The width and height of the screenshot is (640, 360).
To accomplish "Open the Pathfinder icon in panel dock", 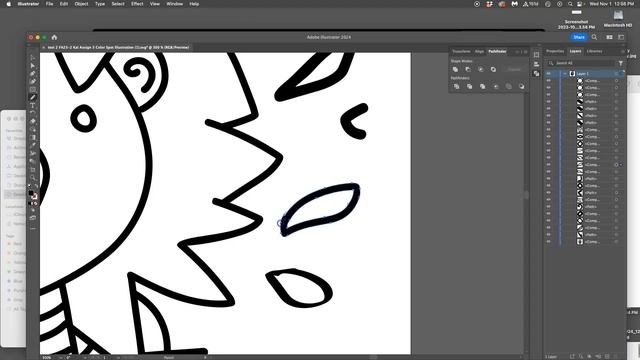I will 536,73.
